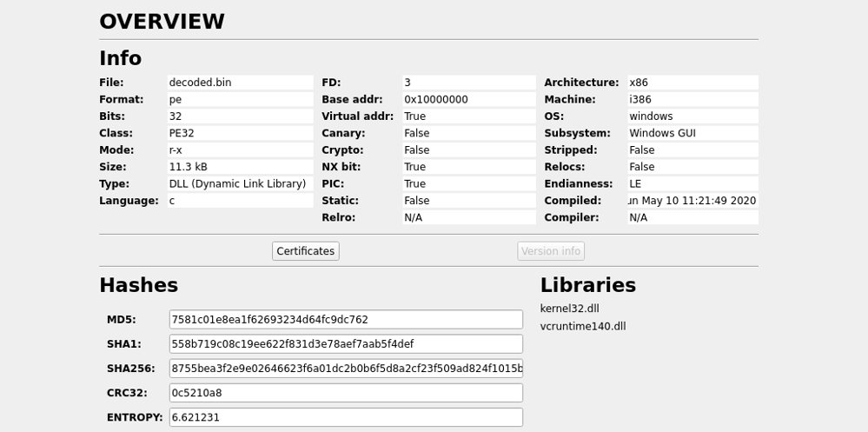Select the ENTROPY value field
Viewport: 868px width, 432px height.
click(x=346, y=417)
